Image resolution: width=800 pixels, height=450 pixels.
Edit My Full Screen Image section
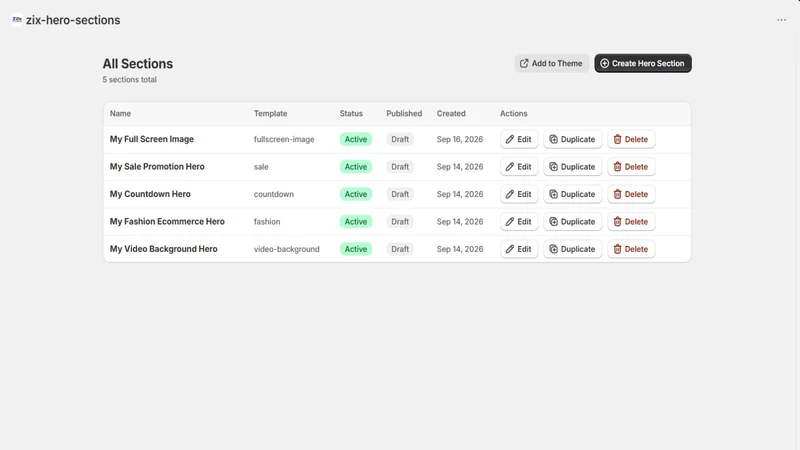tap(519, 139)
